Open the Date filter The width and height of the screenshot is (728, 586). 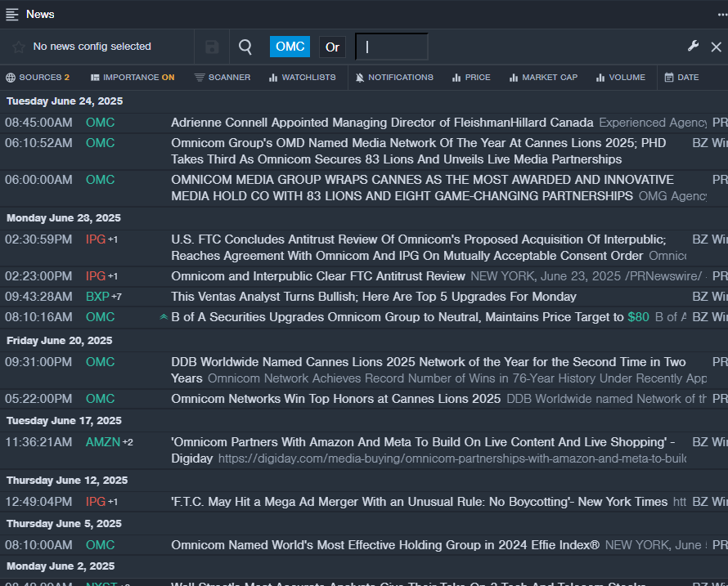(681, 78)
